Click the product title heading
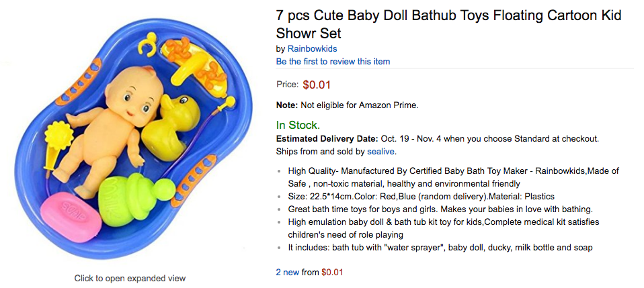Viewport: 644px width, 288px height. 448,23
